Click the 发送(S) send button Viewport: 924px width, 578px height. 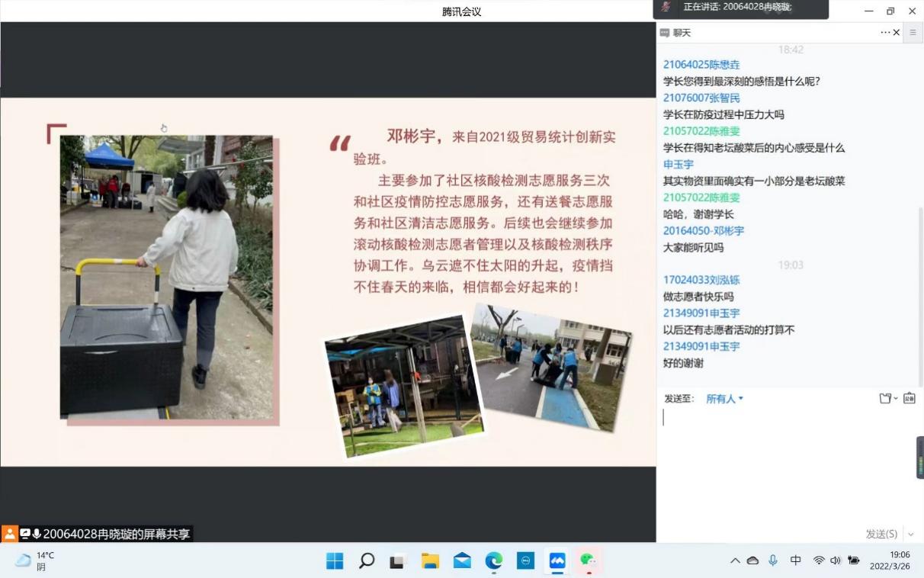[881, 535]
